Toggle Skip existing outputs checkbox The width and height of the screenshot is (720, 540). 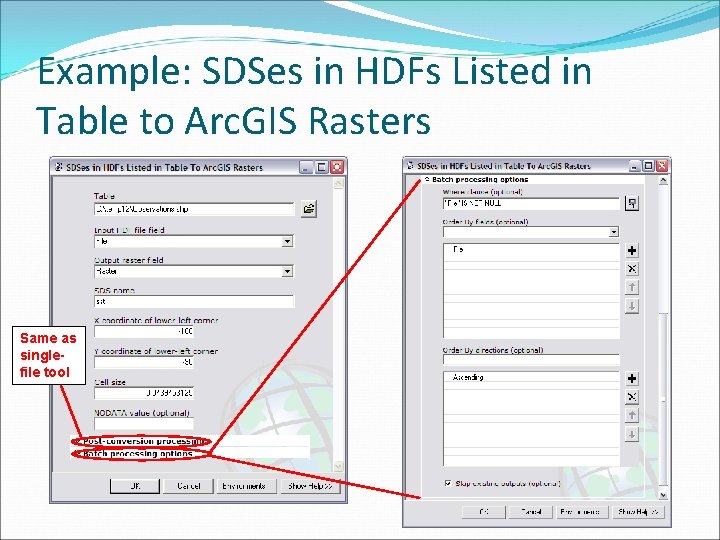[x=448, y=483]
